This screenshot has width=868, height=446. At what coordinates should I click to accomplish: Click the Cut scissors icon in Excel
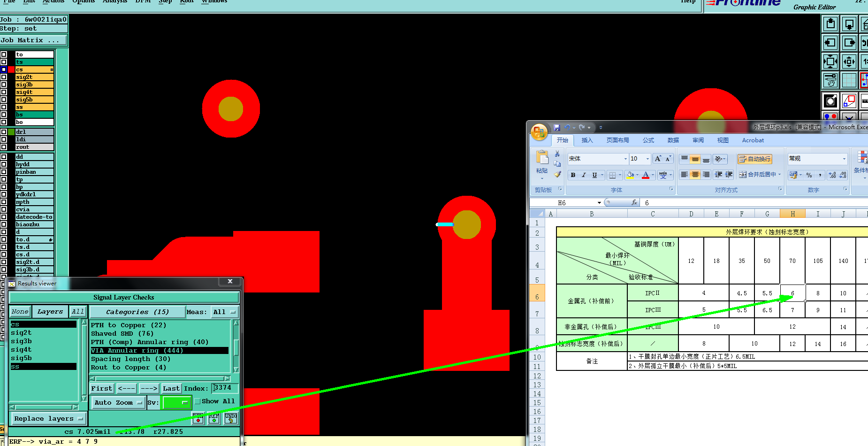557,154
